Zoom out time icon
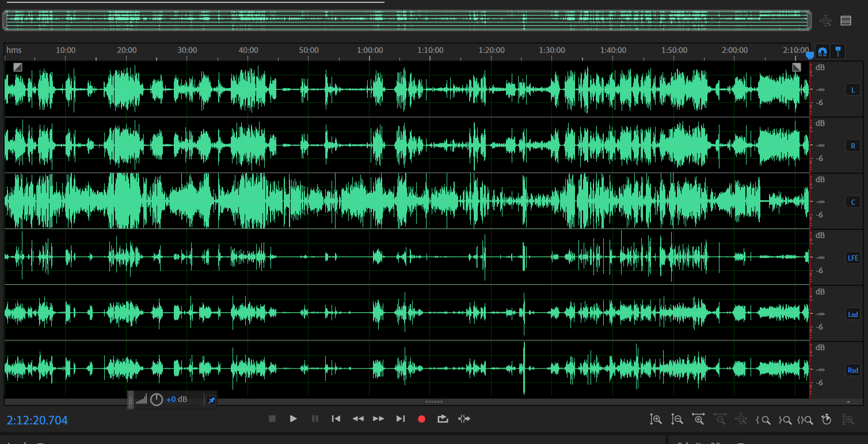Viewport: 868px width, 444px height. pyautogui.click(x=720, y=419)
